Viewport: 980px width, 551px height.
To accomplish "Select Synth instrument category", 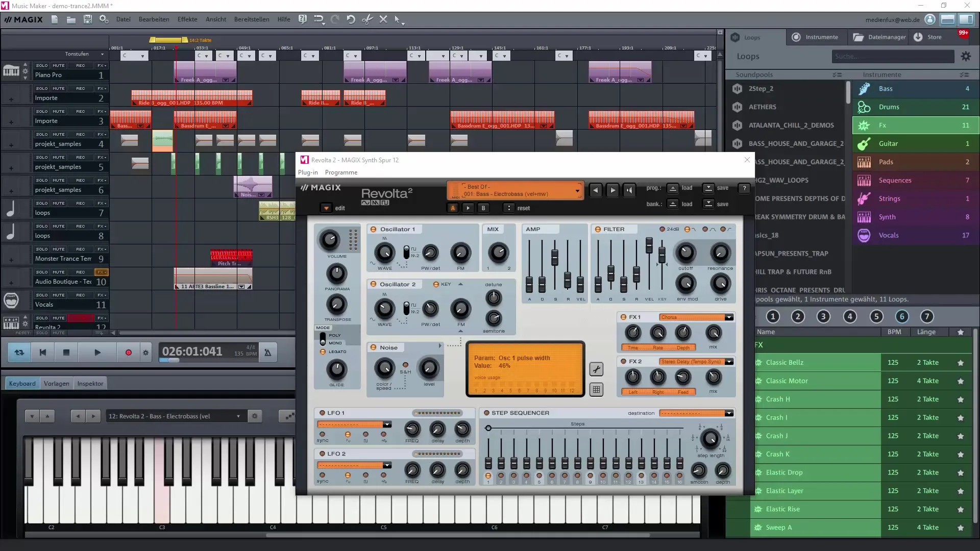I will click(x=915, y=217).
